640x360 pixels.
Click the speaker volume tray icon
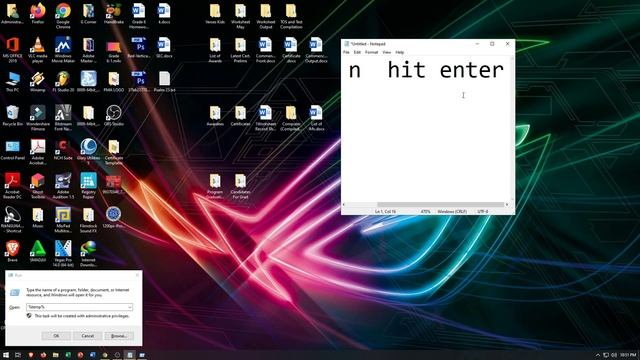pyautogui.click(x=613, y=355)
